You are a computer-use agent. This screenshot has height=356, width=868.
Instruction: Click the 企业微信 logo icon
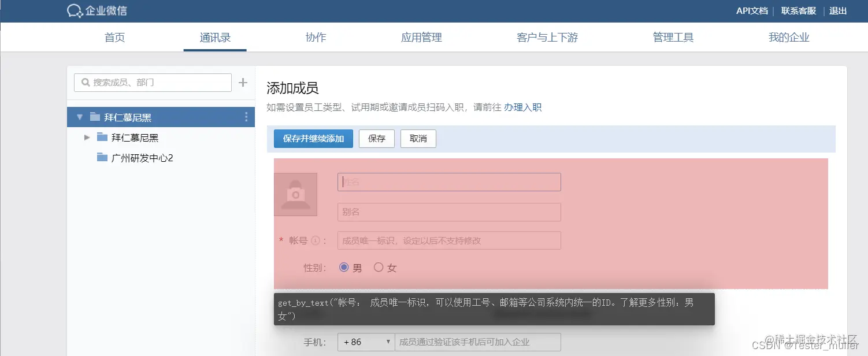(x=74, y=10)
